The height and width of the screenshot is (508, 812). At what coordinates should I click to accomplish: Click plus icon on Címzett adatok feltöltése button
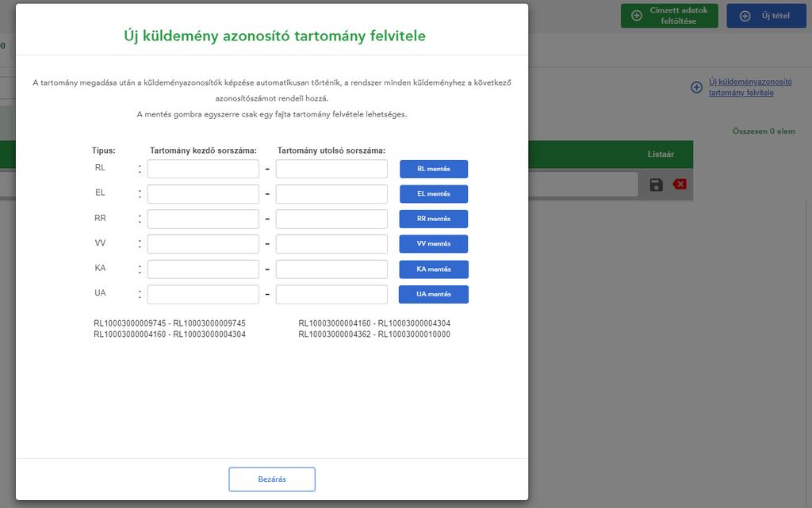coord(637,16)
